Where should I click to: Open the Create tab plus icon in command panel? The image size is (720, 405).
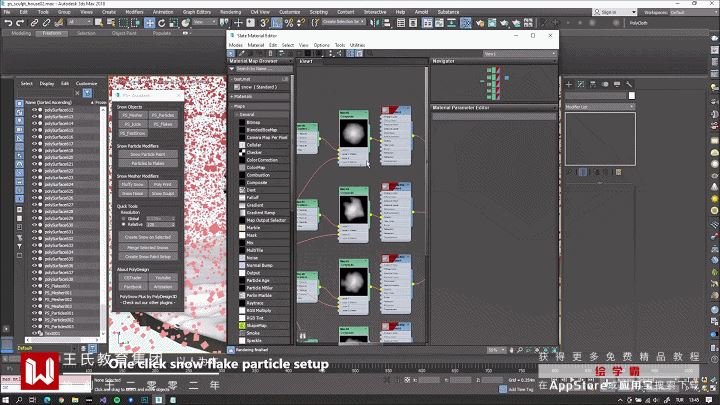point(569,84)
